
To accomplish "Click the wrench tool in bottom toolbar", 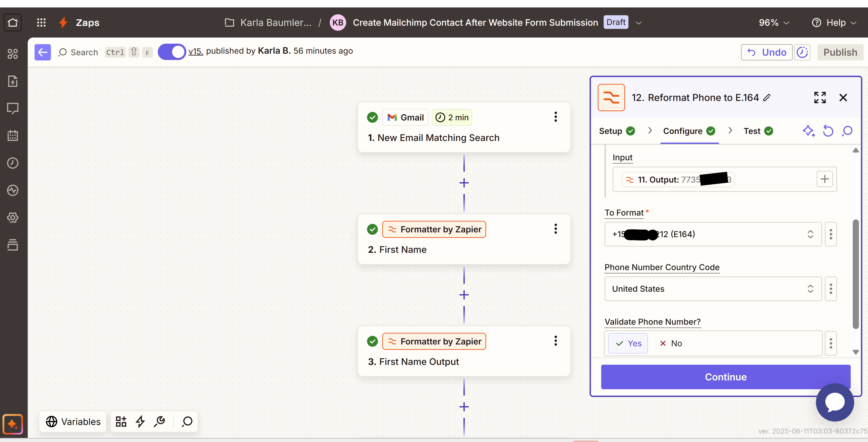I will pos(159,422).
